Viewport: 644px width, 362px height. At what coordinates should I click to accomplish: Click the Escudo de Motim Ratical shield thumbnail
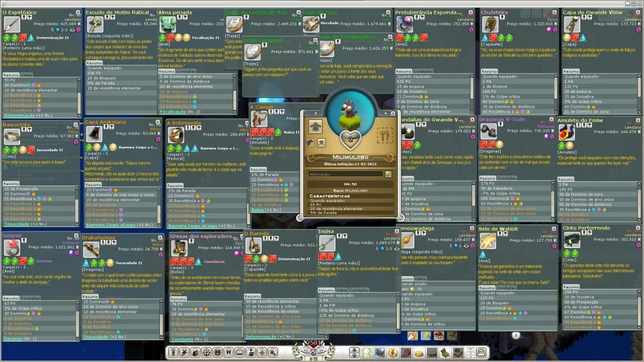point(95,24)
